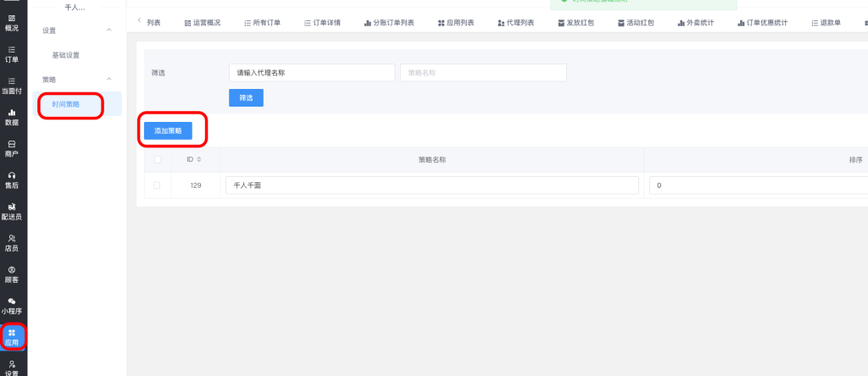Open the 概况 overview sidebar icon

click(12, 22)
